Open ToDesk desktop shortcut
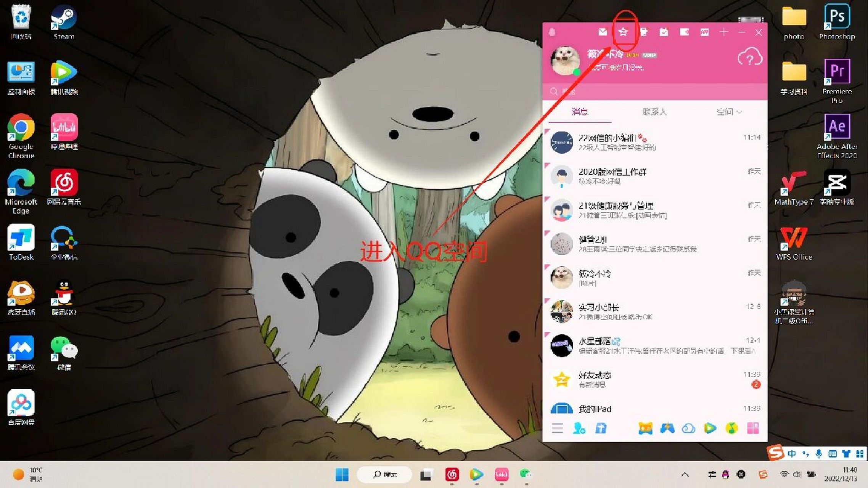This screenshot has height=488, width=868. click(21, 242)
